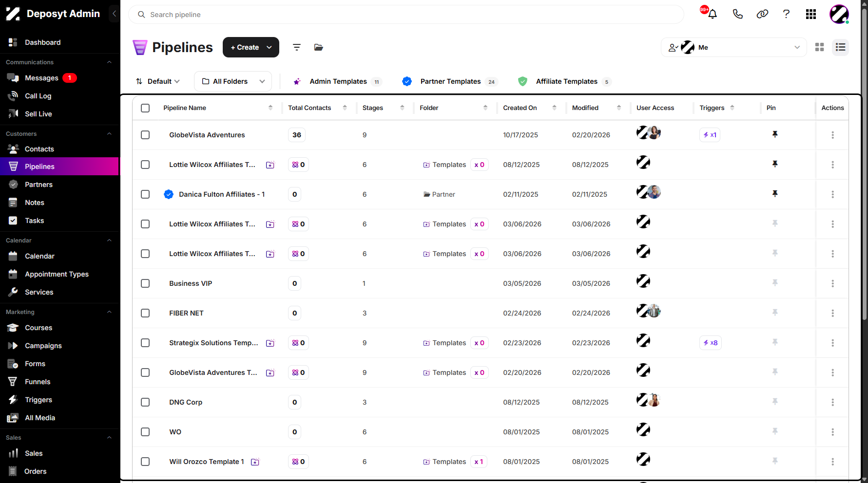Click the filter icon next to Create

point(296,47)
